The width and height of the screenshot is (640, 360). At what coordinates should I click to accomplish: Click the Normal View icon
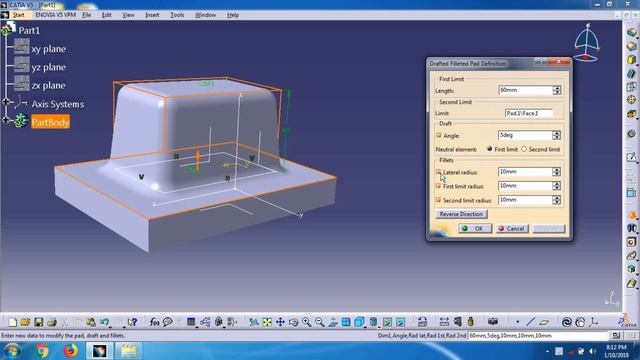coord(333,322)
